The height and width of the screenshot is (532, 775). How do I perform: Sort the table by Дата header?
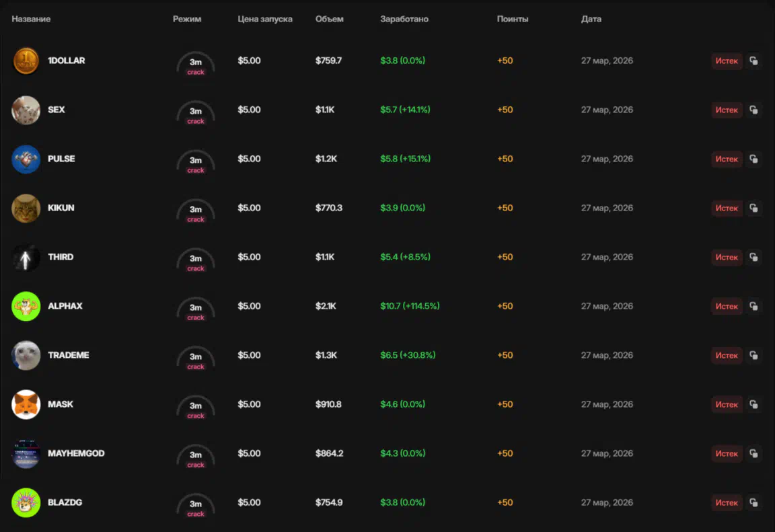(x=591, y=19)
